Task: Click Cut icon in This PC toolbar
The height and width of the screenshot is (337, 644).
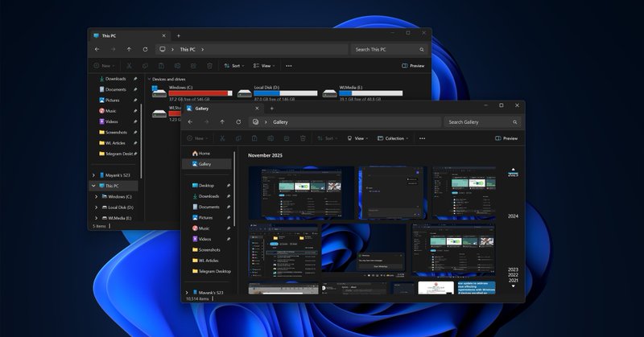Action: pyautogui.click(x=129, y=66)
